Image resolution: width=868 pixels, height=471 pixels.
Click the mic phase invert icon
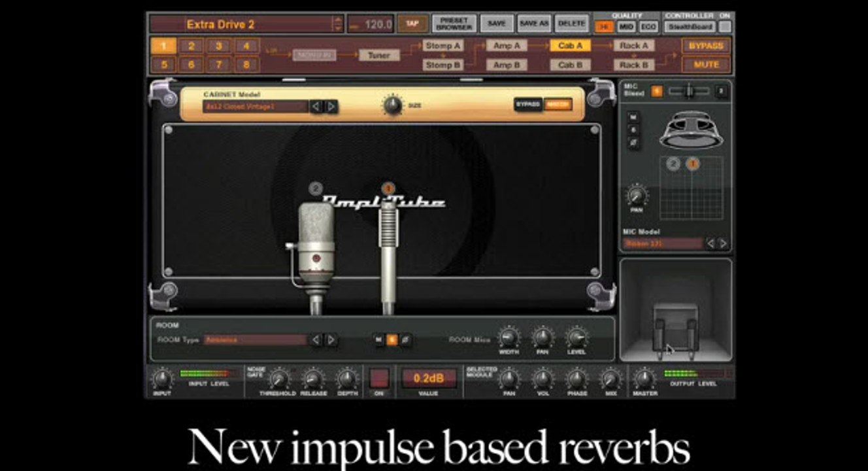[634, 143]
